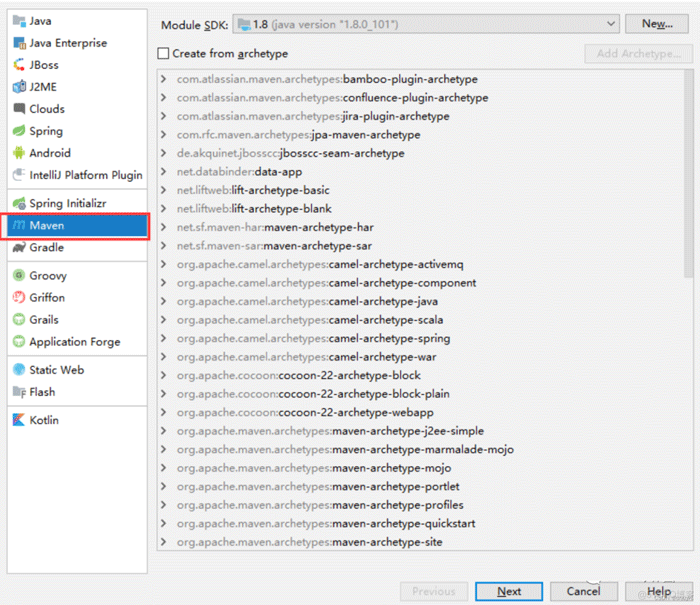Click the Android robot icon
This screenshot has height=605, width=700.
(19, 153)
